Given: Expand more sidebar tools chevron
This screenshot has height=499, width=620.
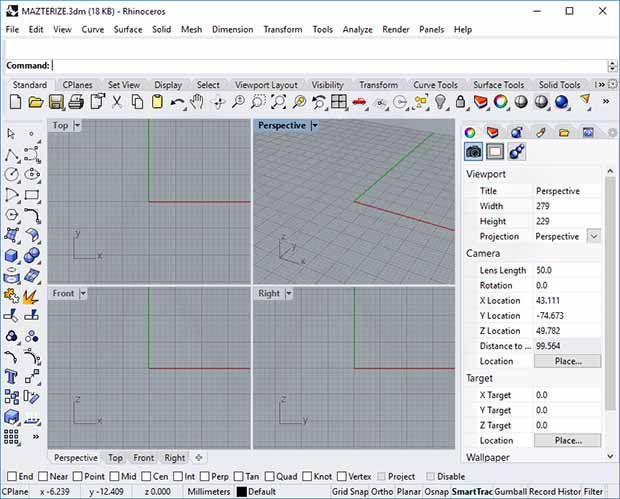Looking at the screenshot, I should (36, 437).
